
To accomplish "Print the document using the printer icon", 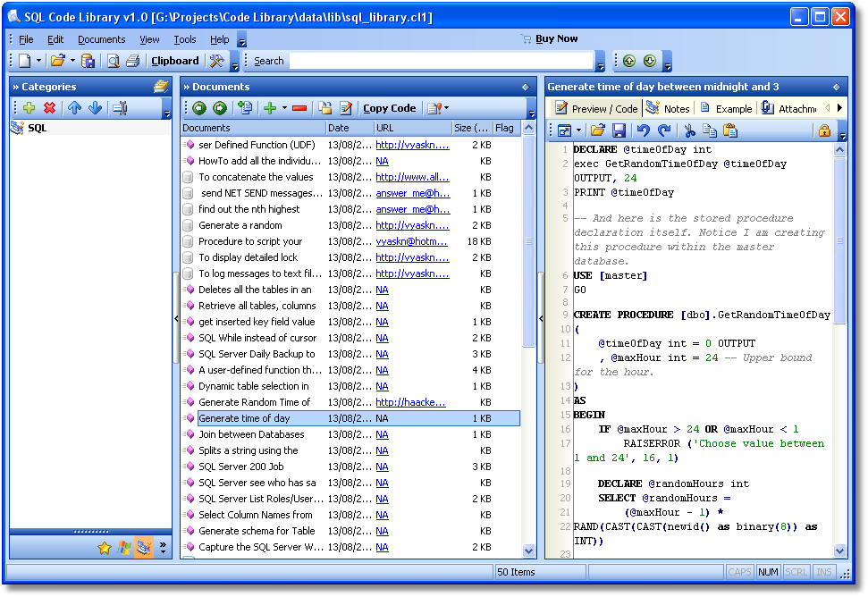I will coord(131,61).
